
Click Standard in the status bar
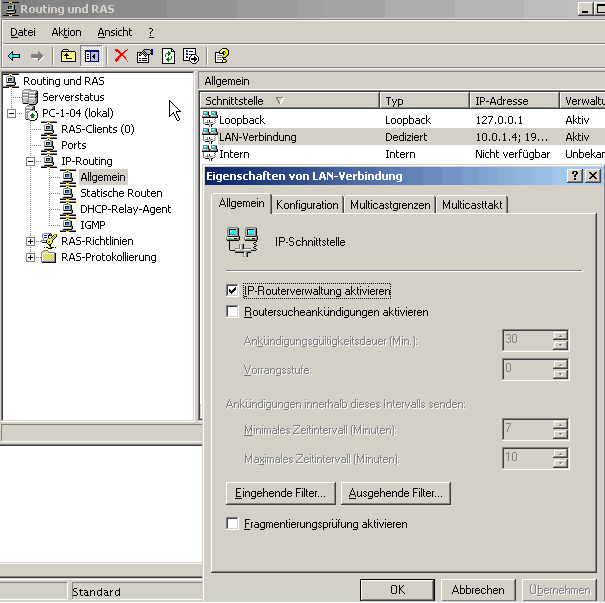pyautogui.click(x=96, y=592)
